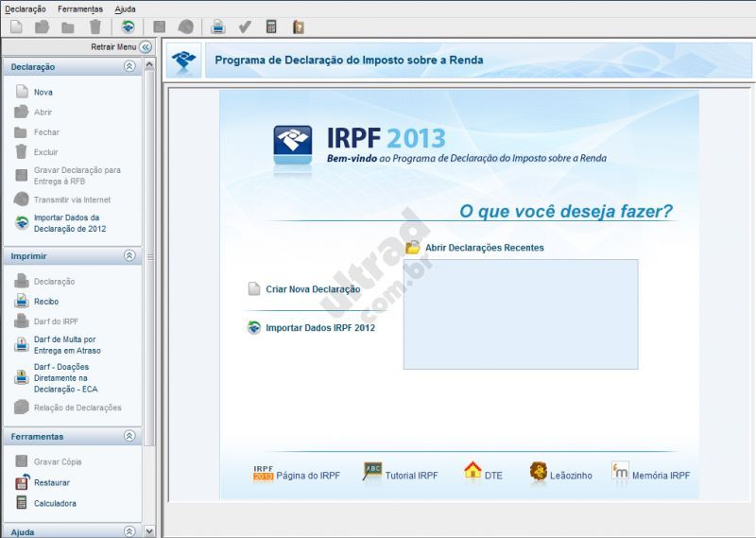Click the import data icon in the toolbar
Image resolution: width=756 pixels, height=538 pixels.
click(x=128, y=26)
